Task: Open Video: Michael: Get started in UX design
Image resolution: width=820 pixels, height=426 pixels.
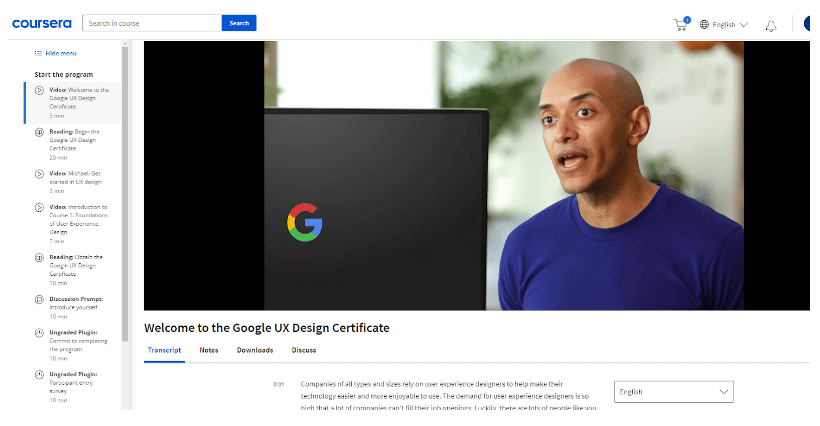Action: [x=73, y=182]
